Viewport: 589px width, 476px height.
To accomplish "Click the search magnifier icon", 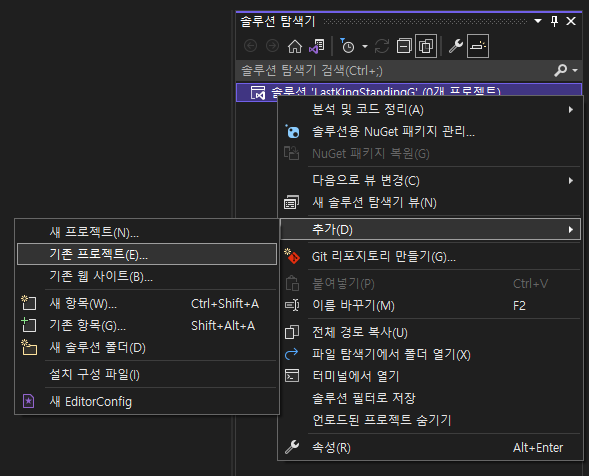I will click(x=560, y=70).
